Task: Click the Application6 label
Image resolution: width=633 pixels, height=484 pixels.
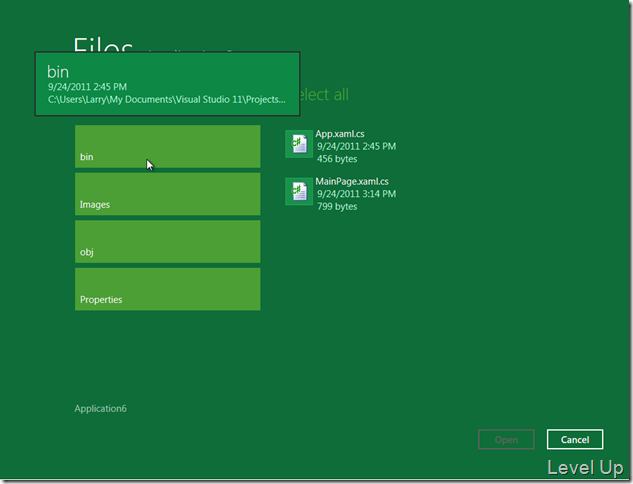Action: pos(101,409)
